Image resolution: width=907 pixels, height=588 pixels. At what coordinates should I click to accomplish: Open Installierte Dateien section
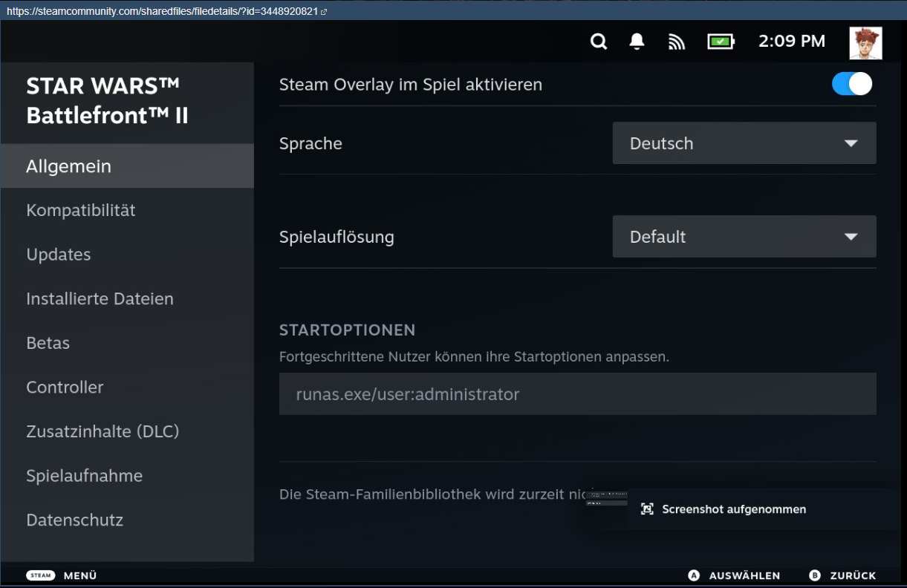127,298
